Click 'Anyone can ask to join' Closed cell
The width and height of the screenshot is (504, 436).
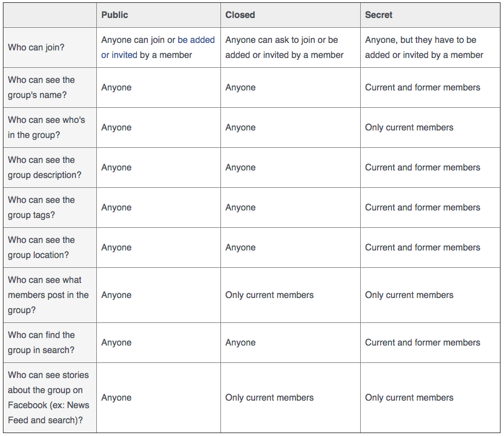(284, 47)
